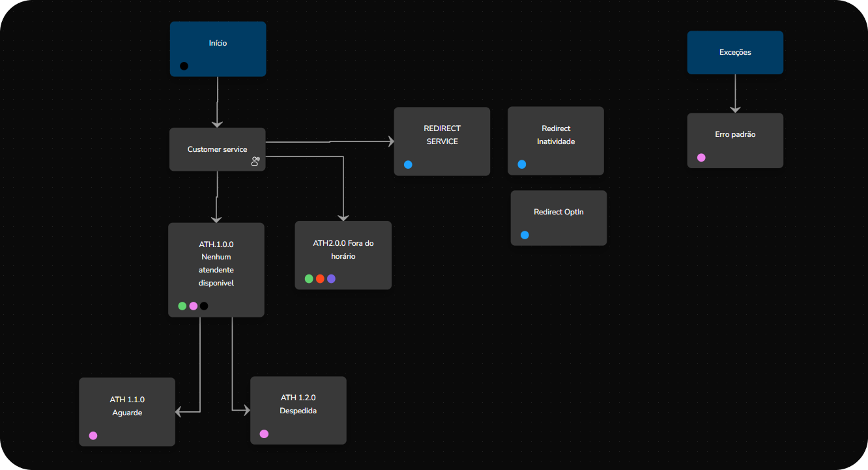
Task: Select the ATH.1.0.0 Nenhum atendente disponível text
Action: 216,263
